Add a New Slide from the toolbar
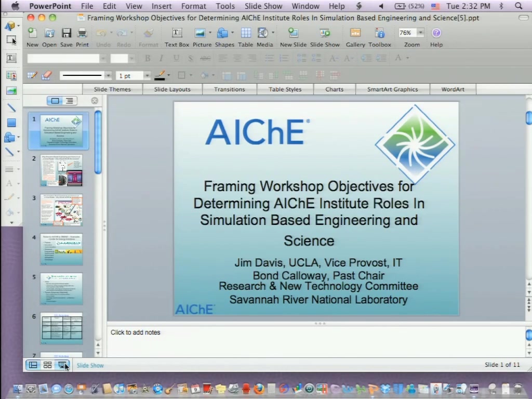Viewport: 532px width, 399px height. 293,33
